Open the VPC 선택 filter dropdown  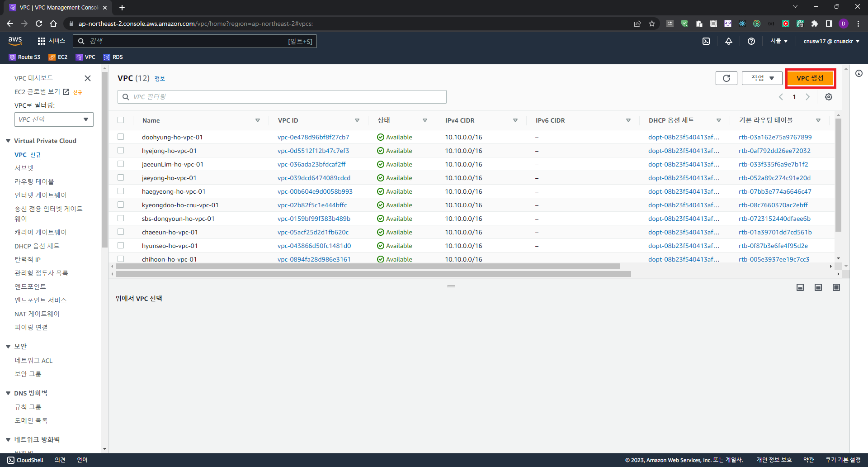click(x=54, y=119)
